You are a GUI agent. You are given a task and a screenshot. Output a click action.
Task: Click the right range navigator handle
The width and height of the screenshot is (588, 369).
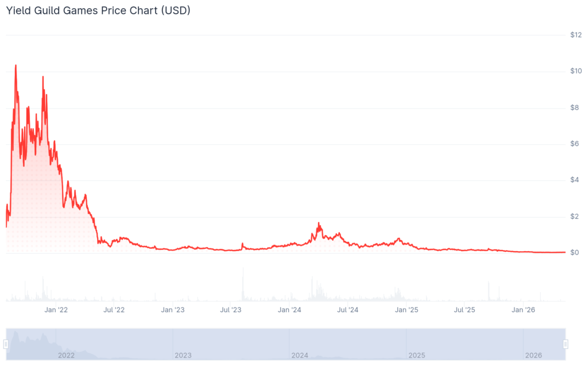[x=566, y=344]
